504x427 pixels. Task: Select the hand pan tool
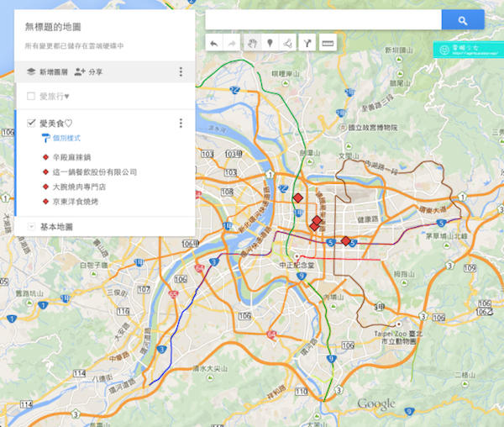pyautogui.click(x=252, y=42)
